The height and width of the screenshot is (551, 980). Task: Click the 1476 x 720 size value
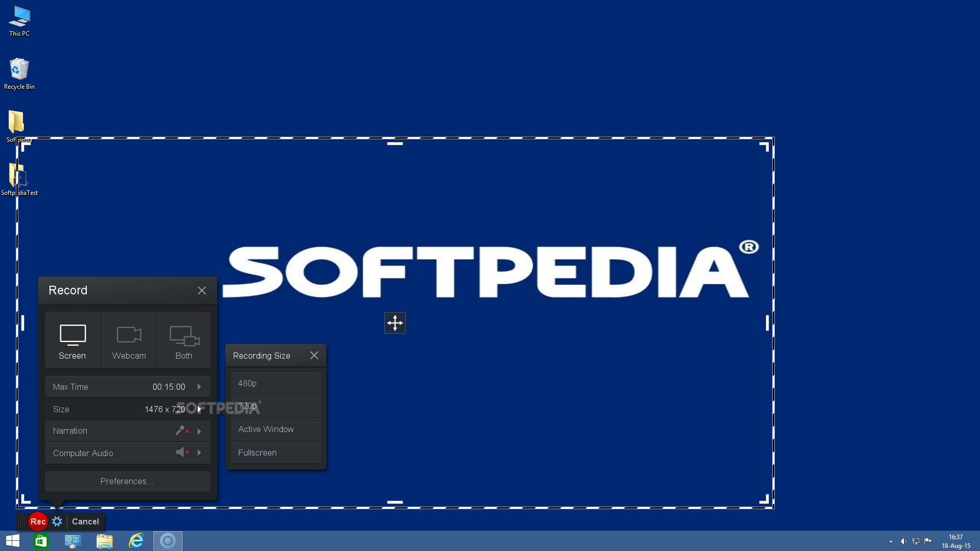[x=165, y=409]
